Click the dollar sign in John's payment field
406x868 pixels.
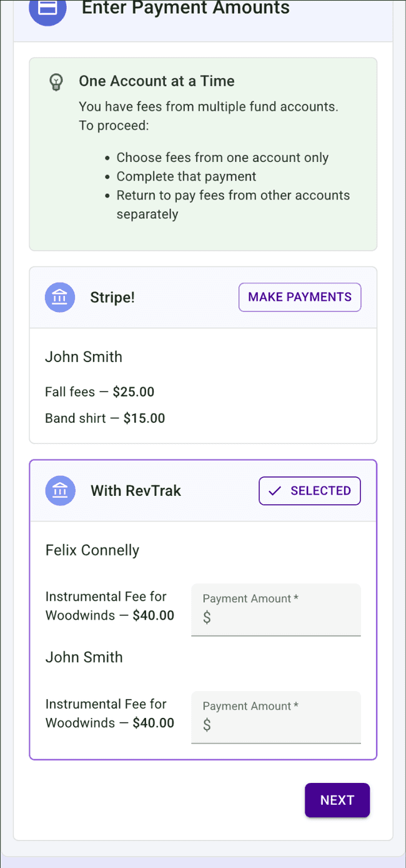point(206,725)
